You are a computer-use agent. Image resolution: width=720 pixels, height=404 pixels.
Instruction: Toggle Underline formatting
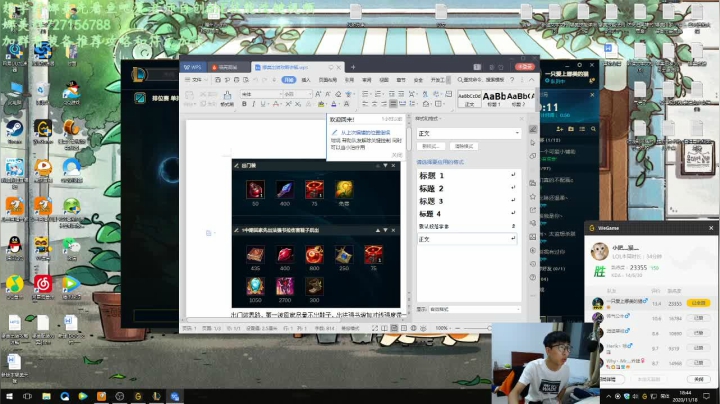[x=263, y=104]
